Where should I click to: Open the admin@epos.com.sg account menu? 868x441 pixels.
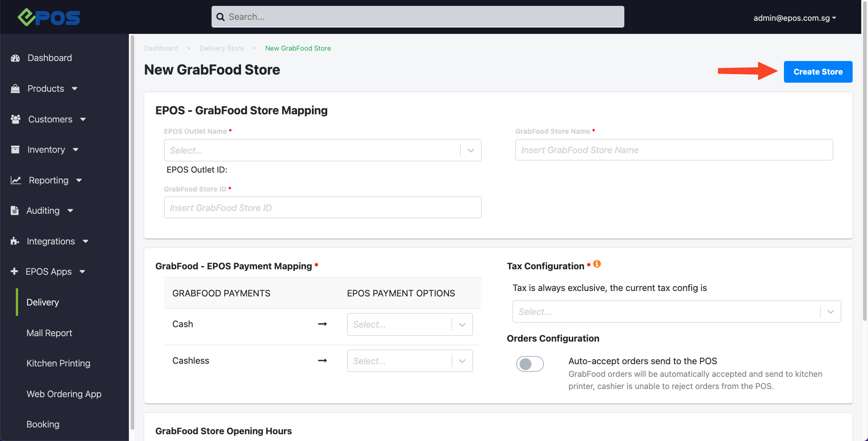point(794,18)
